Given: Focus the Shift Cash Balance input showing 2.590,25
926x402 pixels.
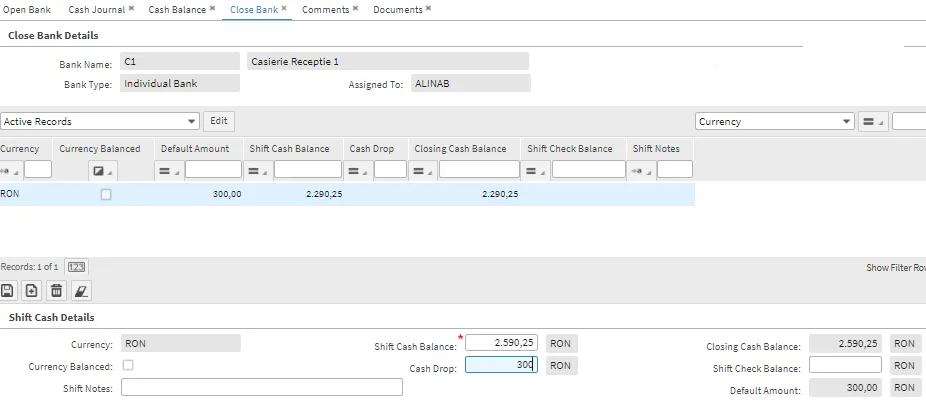Looking at the screenshot, I should click(x=501, y=343).
